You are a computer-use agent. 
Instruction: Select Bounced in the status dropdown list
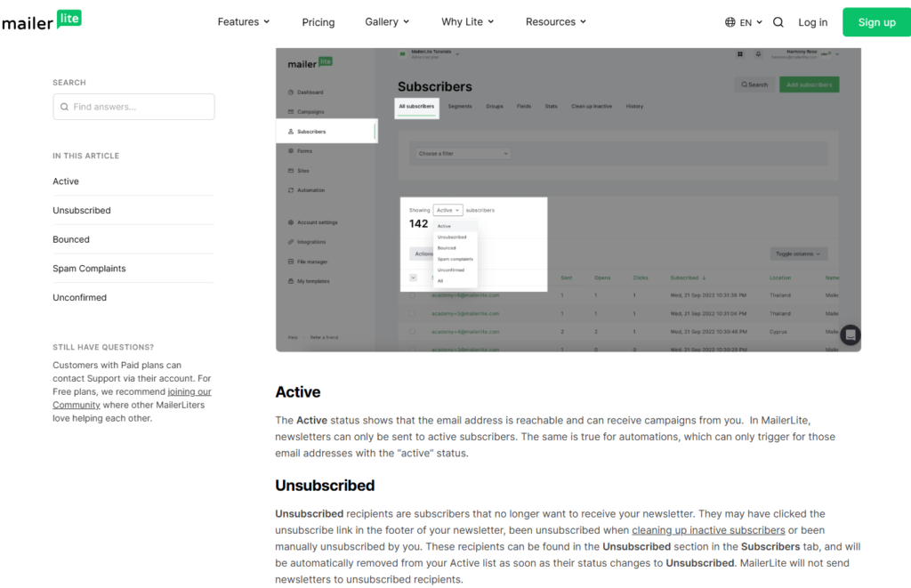[447, 248]
